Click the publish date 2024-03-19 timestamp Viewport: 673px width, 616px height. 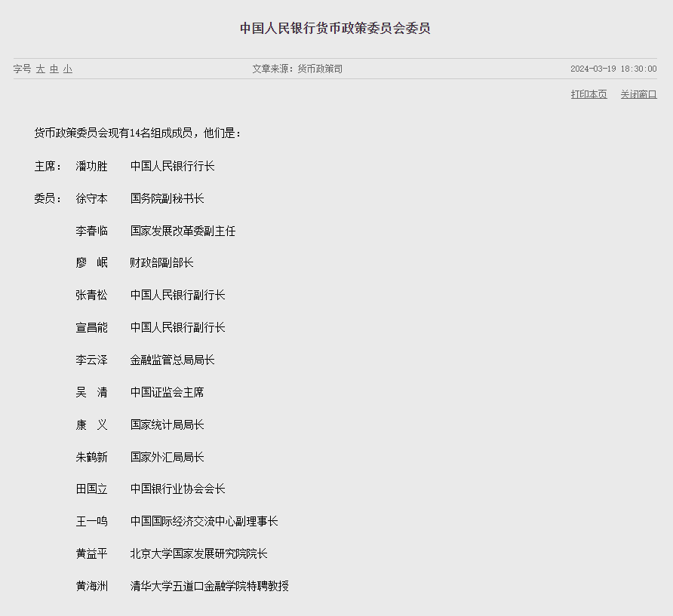613,69
